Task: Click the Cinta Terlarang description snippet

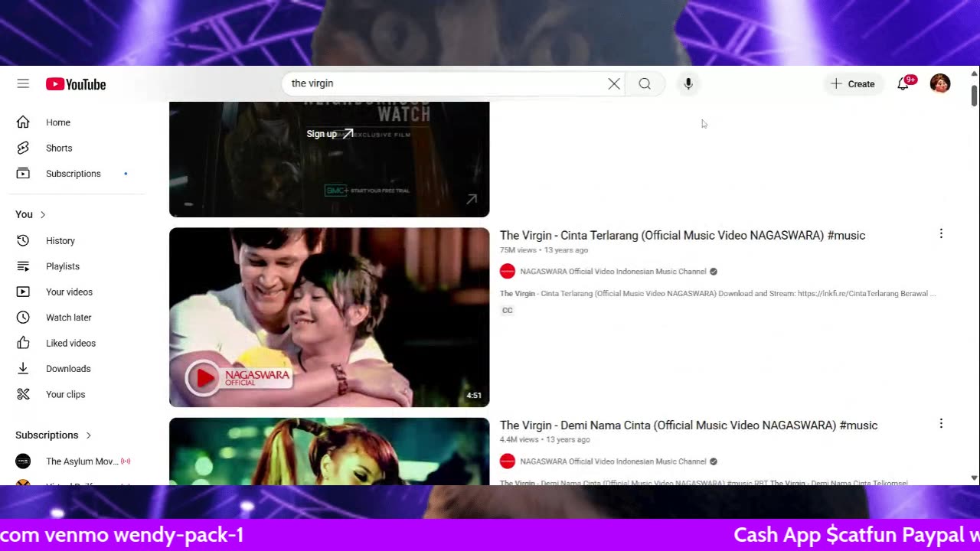Action: click(717, 294)
